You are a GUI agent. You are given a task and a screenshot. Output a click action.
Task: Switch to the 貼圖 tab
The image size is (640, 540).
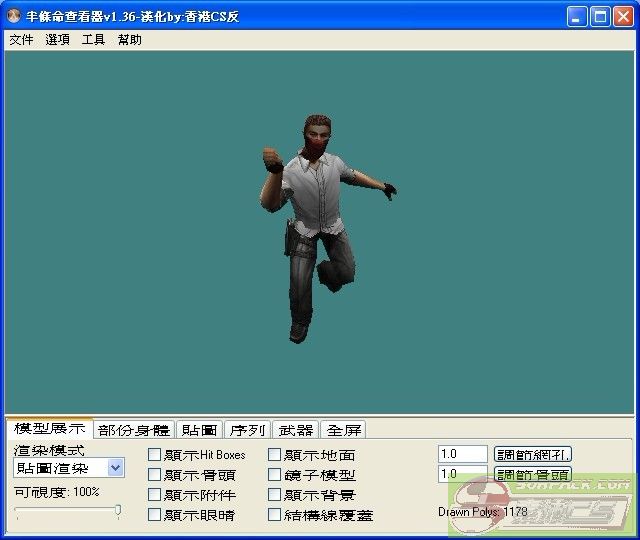(199, 430)
